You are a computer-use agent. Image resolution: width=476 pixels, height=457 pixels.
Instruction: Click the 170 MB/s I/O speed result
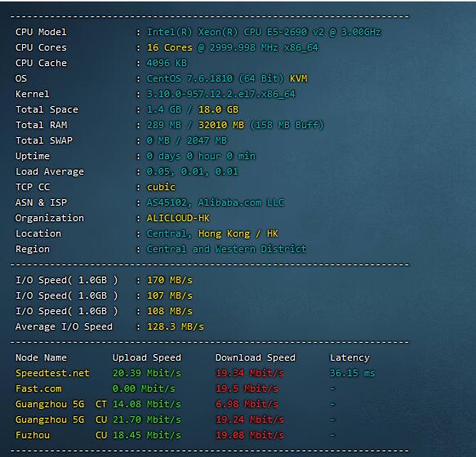pyautogui.click(x=169, y=280)
